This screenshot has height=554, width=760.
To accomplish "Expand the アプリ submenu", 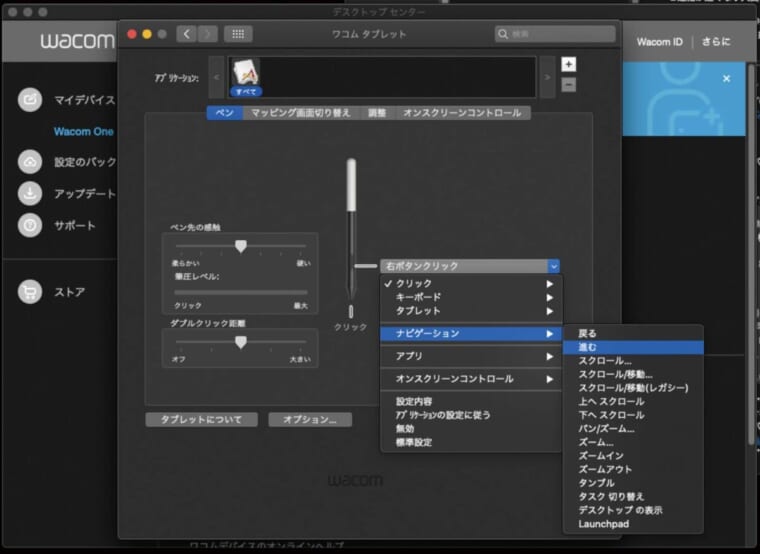I will coord(471,356).
